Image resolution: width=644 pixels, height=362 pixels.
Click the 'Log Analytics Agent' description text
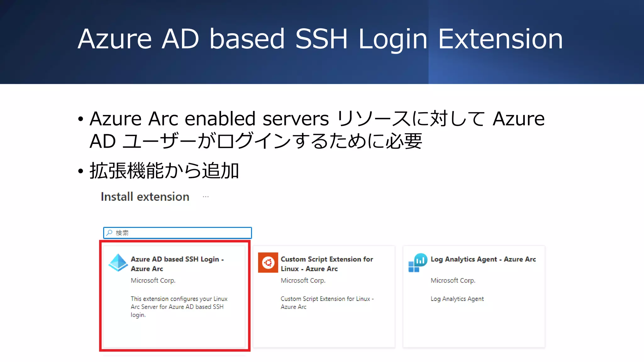pos(457,299)
